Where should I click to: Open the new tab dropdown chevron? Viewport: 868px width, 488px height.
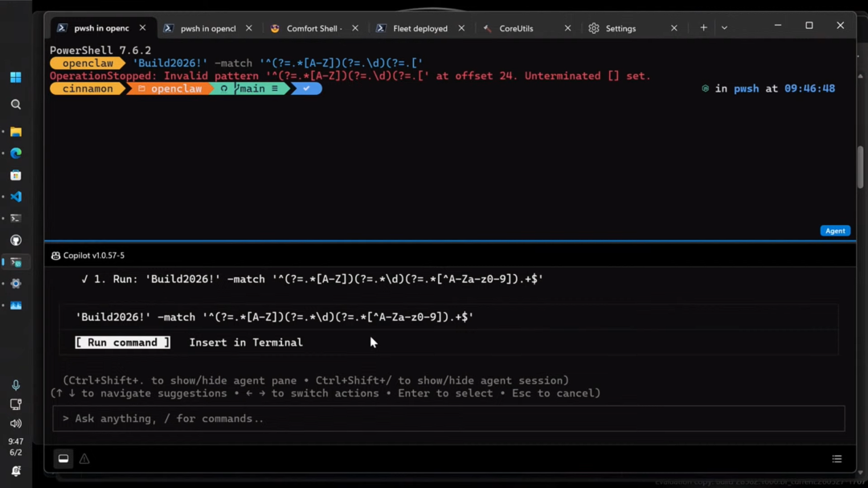pyautogui.click(x=724, y=27)
